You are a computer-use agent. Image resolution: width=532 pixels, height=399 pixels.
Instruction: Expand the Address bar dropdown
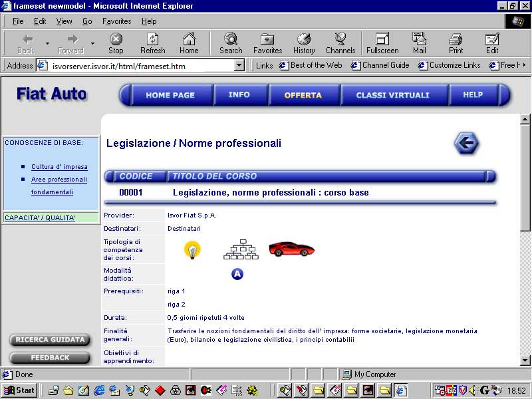(x=239, y=65)
